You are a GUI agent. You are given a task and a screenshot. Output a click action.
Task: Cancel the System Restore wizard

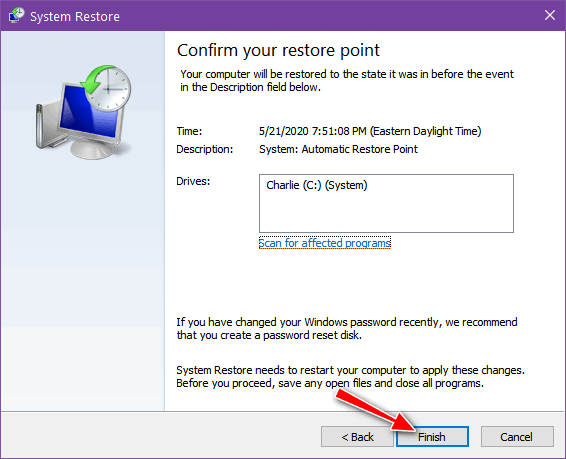[x=517, y=437]
